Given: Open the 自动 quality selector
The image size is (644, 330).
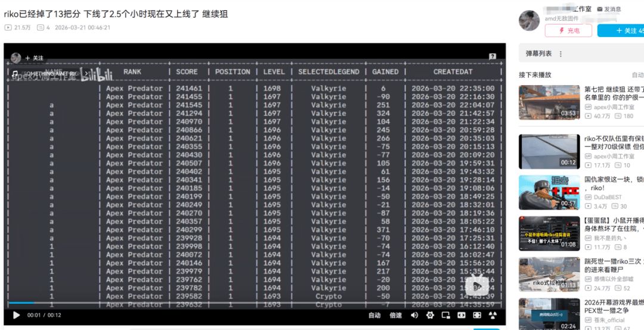Looking at the screenshot, I should (x=374, y=315).
